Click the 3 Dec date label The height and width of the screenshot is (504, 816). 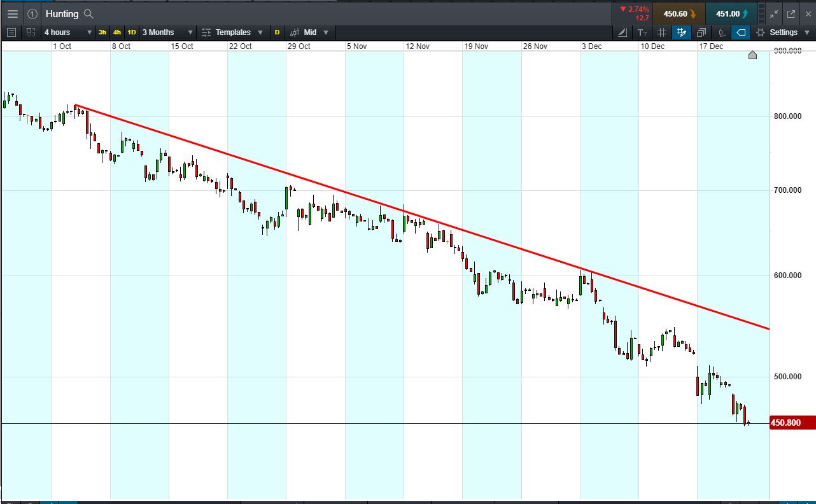click(592, 46)
